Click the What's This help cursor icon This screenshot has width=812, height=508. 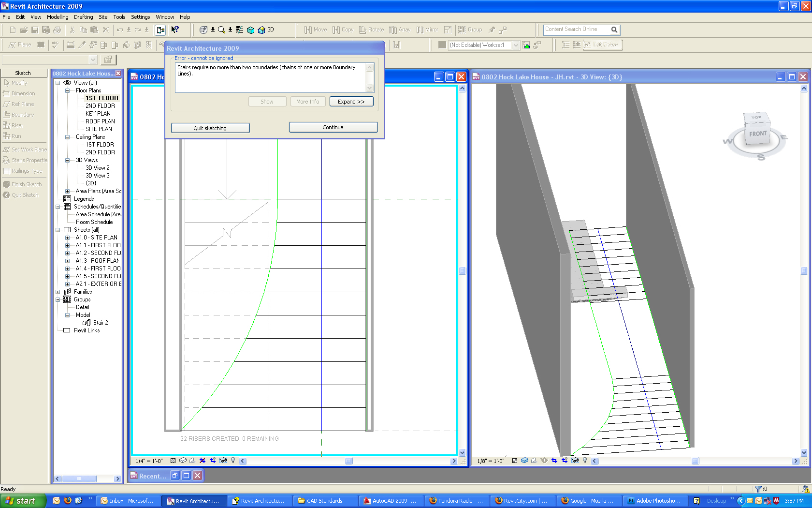[175, 30]
